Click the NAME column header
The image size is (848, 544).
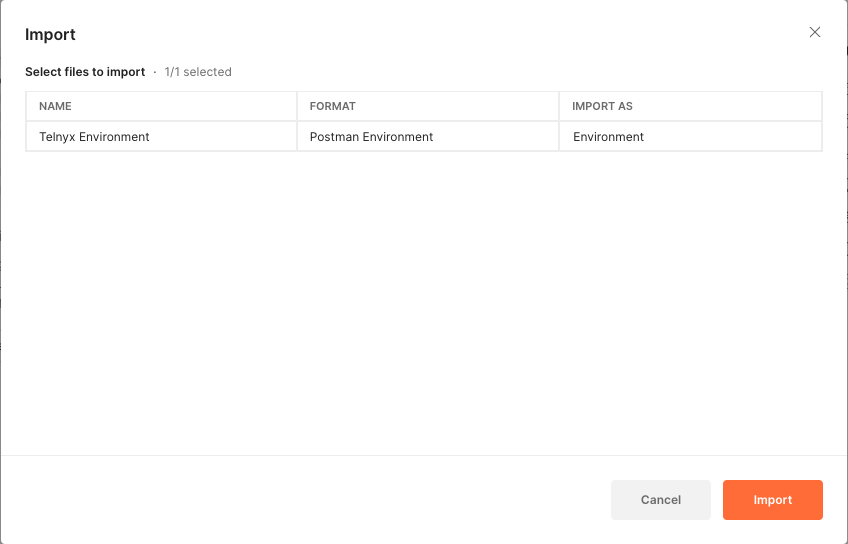(161, 106)
